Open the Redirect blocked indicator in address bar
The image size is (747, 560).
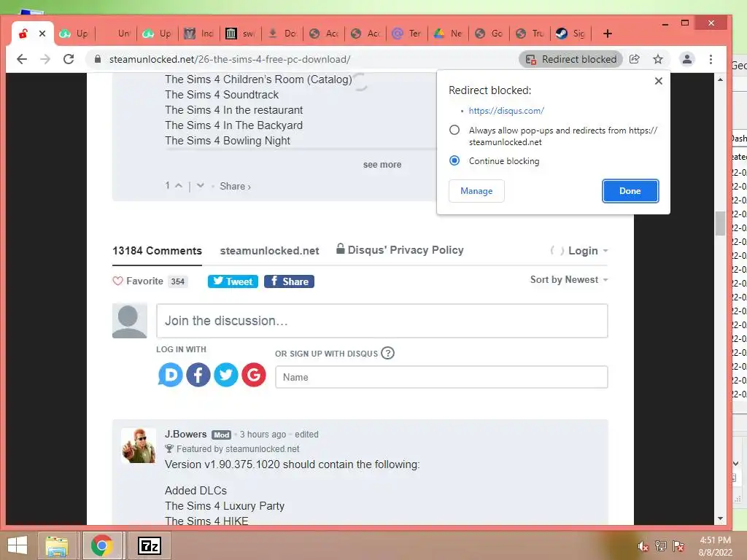570,59
